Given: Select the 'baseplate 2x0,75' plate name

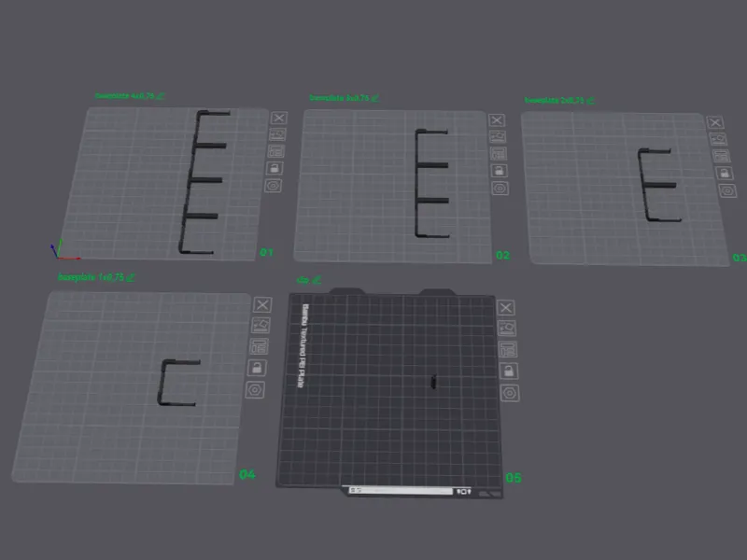Looking at the screenshot, I should pyautogui.click(x=554, y=100).
